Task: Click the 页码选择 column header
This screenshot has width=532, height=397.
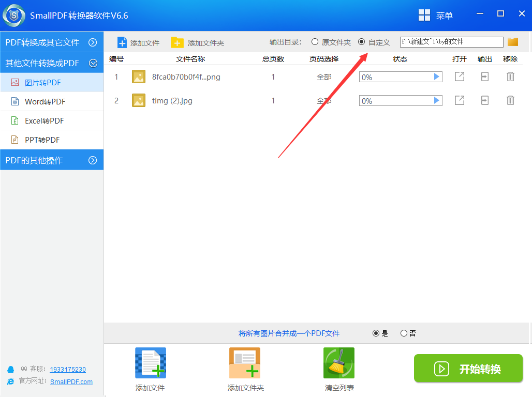Action: [324, 59]
